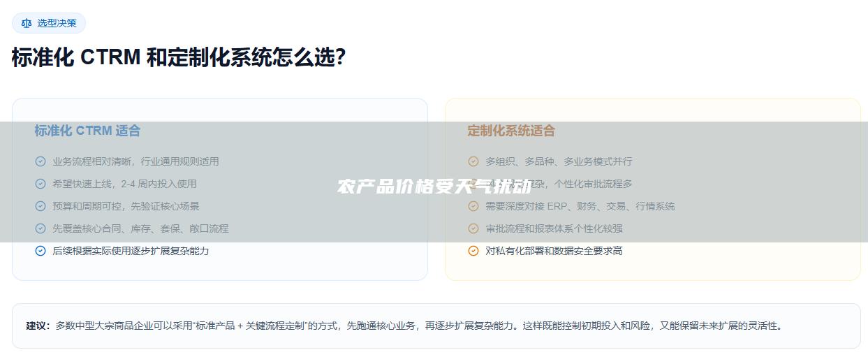Click check icon beside 先覆盖核心合同
Image resolution: width=868 pixels, height=364 pixels.
(41, 228)
